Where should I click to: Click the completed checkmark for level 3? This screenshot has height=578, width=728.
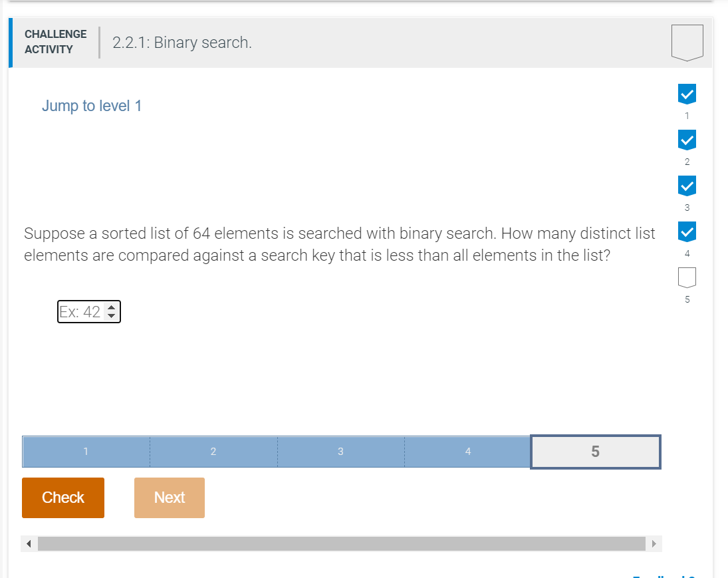(x=687, y=185)
